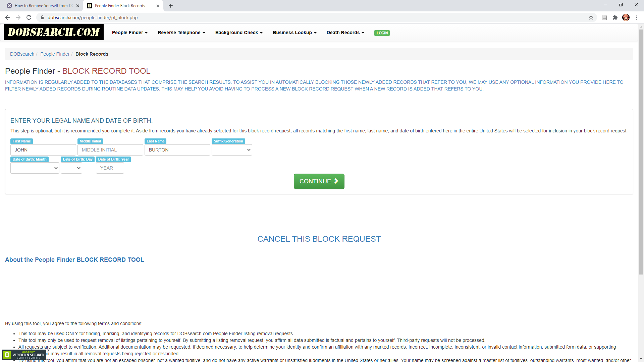Go back to the previous page
The height and width of the screenshot is (362, 644).
(x=7, y=17)
